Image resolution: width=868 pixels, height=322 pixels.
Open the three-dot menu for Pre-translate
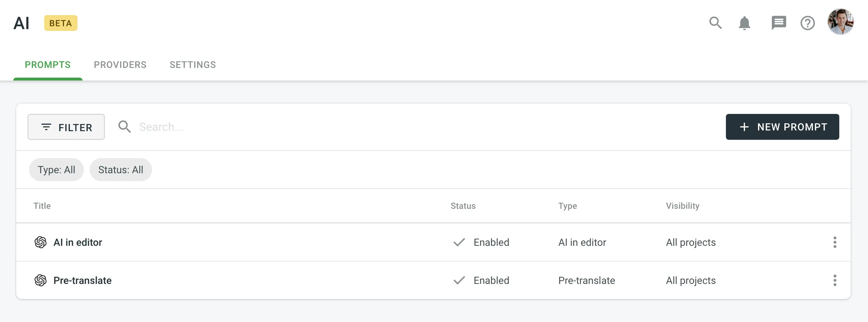click(x=835, y=280)
